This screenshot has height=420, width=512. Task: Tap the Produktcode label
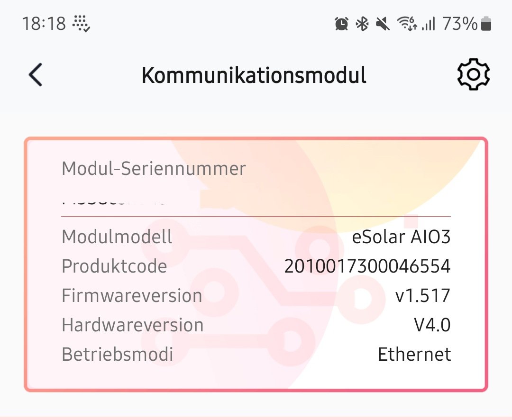(x=114, y=266)
